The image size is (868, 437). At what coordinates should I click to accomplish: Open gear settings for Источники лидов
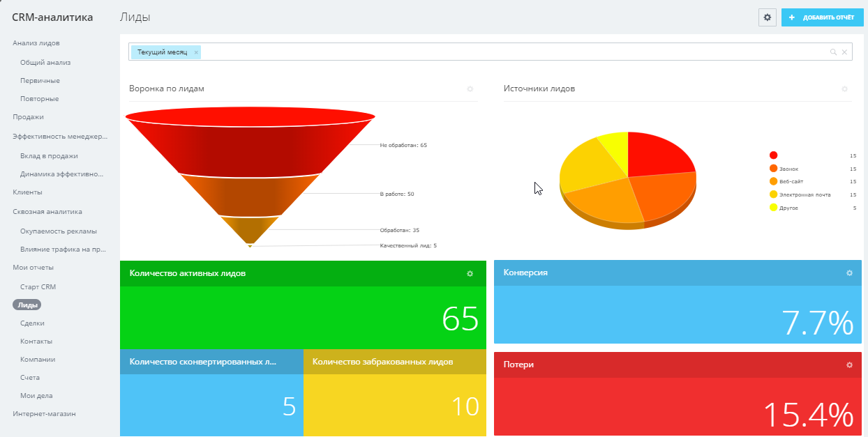pos(844,89)
